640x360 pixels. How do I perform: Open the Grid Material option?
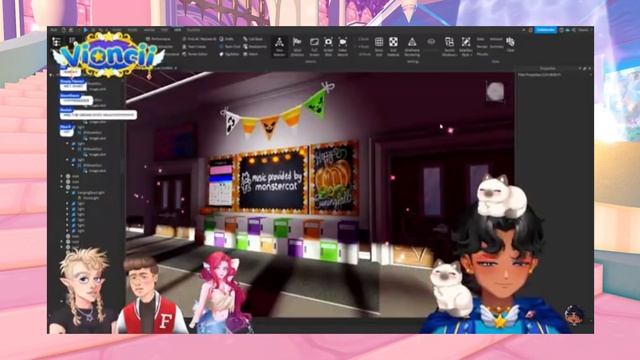(393, 47)
